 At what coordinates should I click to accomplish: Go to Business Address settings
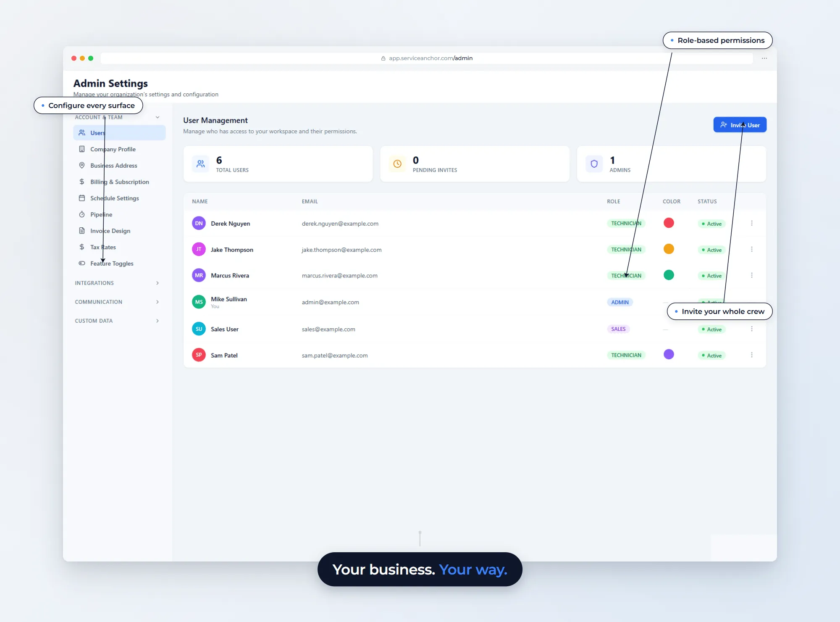click(119, 166)
